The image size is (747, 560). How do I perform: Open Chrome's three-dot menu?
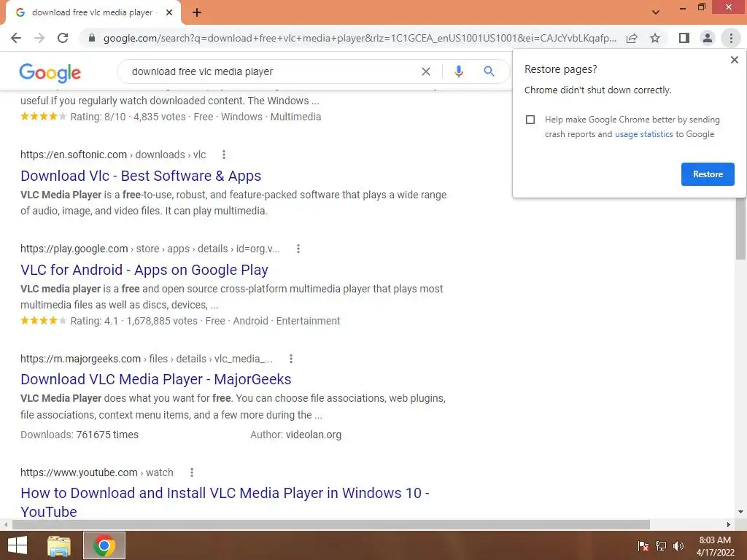pos(731,38)
